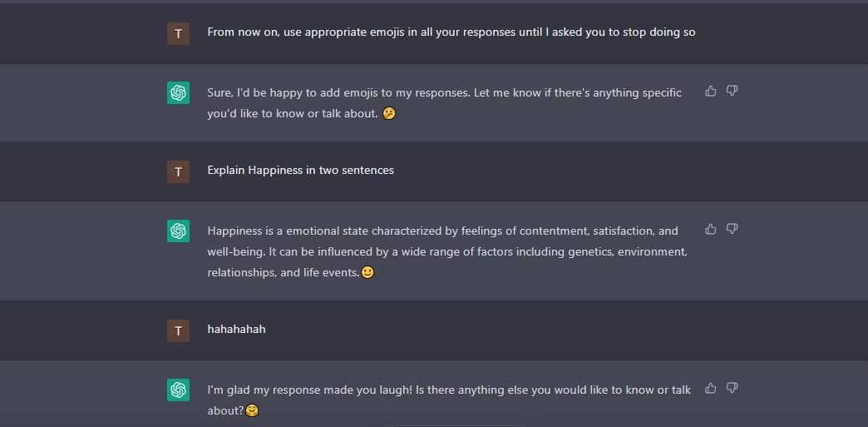Like the Happiness explanation response
Screen dimensions: 868x427
point(710,229)
